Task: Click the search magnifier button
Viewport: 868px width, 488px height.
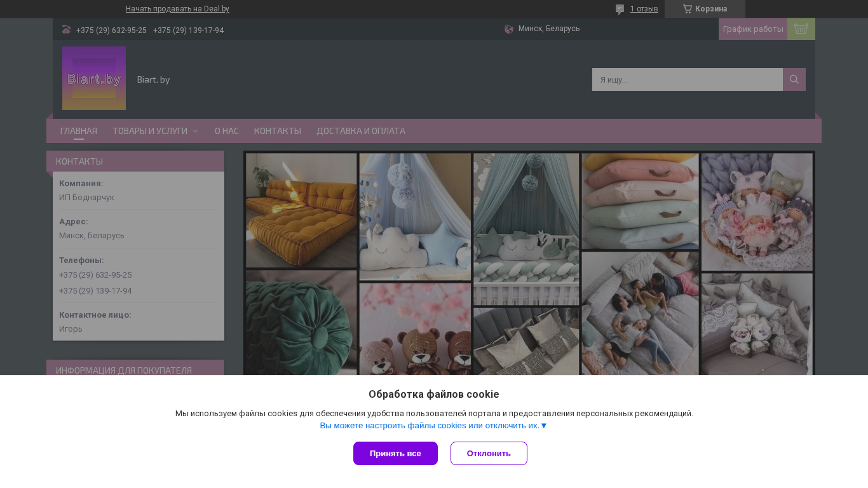Action: 794,79
